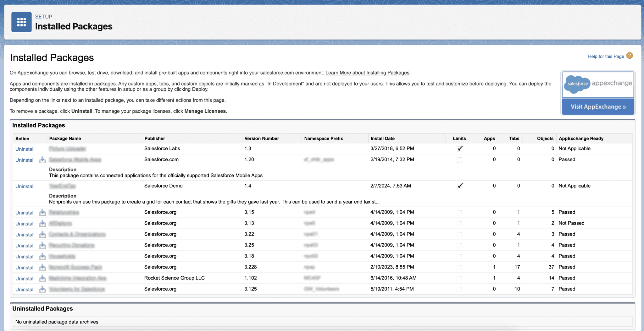Toggle the Limits checkbox for Salesforce Labs package
The height and width of the screenshot is (331, 644).
459,149
